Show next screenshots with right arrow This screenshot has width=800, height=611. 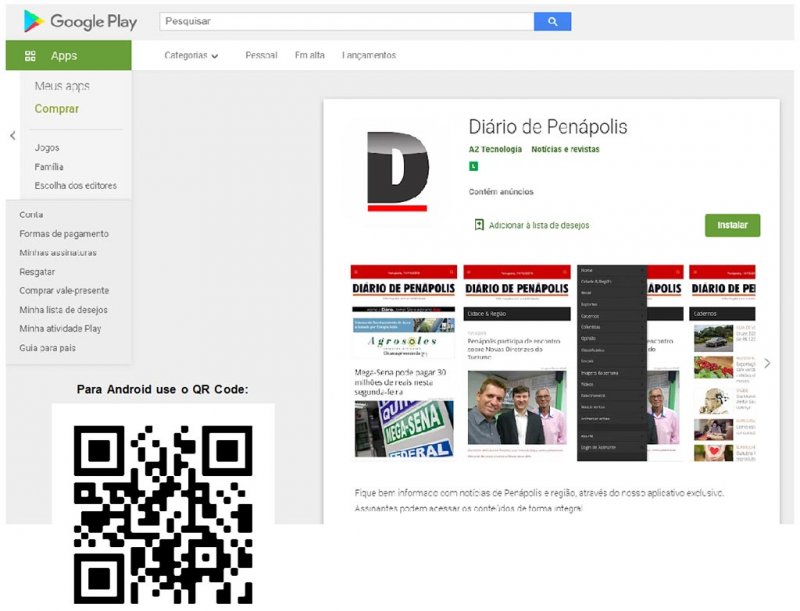coord(767,363)
